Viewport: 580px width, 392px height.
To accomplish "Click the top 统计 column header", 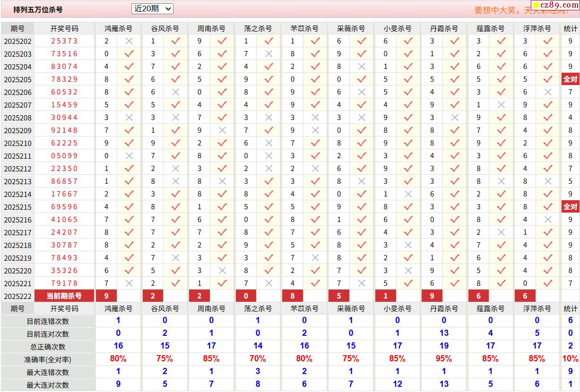I will pos(571,28).
